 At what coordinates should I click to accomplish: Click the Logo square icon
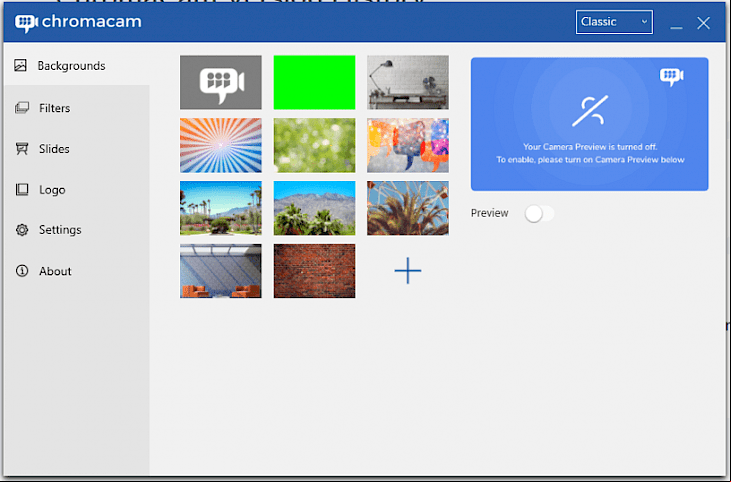coord(21,189)
